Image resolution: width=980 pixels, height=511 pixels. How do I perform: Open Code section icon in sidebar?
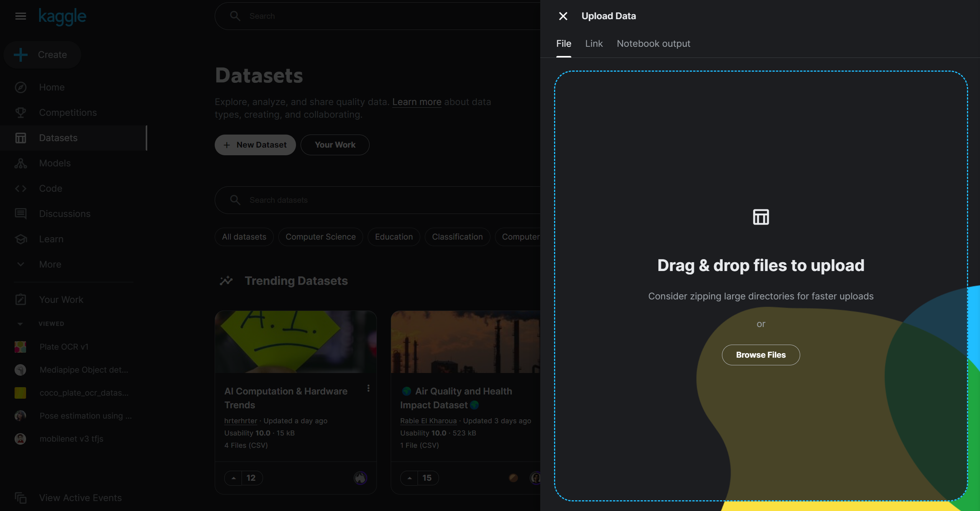pyautogui.click(x=21, y=189)
